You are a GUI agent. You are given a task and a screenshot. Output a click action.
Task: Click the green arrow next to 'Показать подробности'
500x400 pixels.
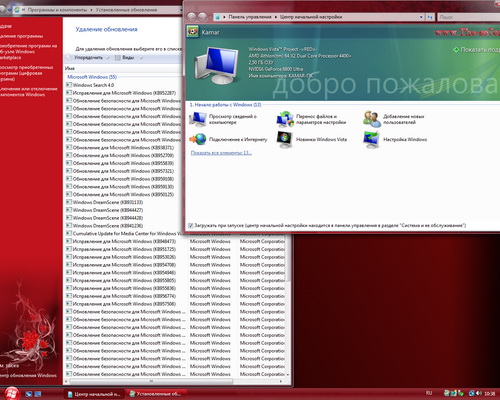[456, 50]
